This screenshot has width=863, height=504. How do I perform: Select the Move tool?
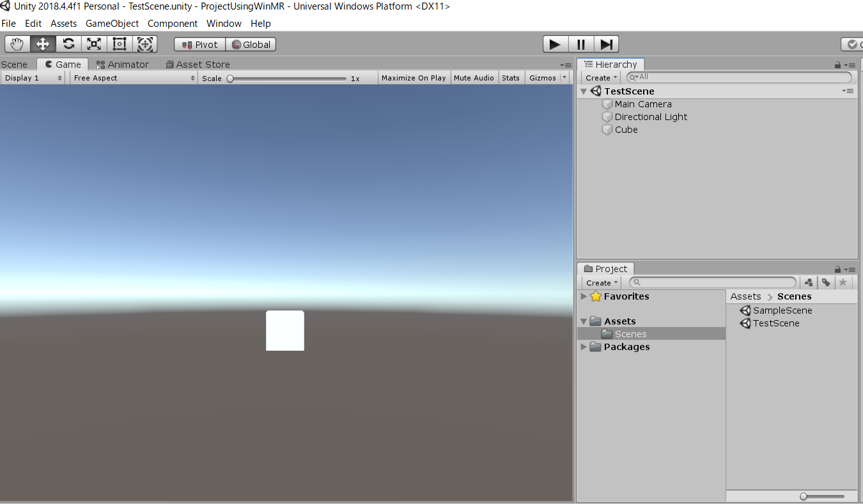42,43
